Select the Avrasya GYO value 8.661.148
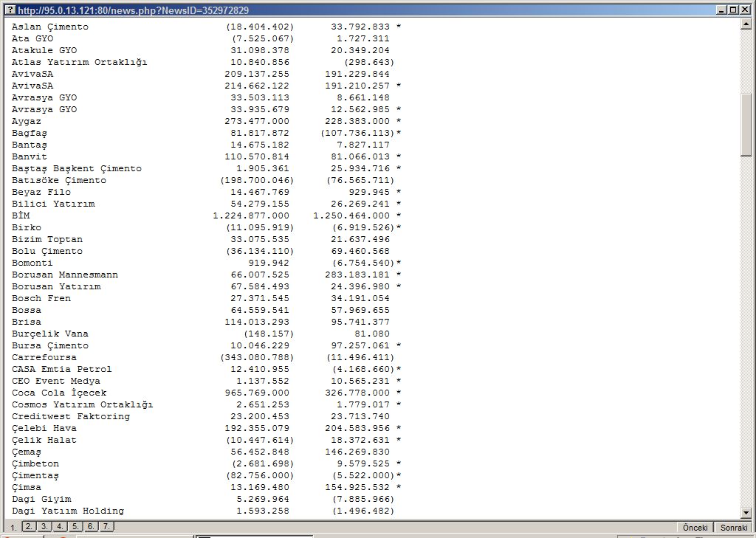Viewport: 756px width, 538px height. coord(363,98)
